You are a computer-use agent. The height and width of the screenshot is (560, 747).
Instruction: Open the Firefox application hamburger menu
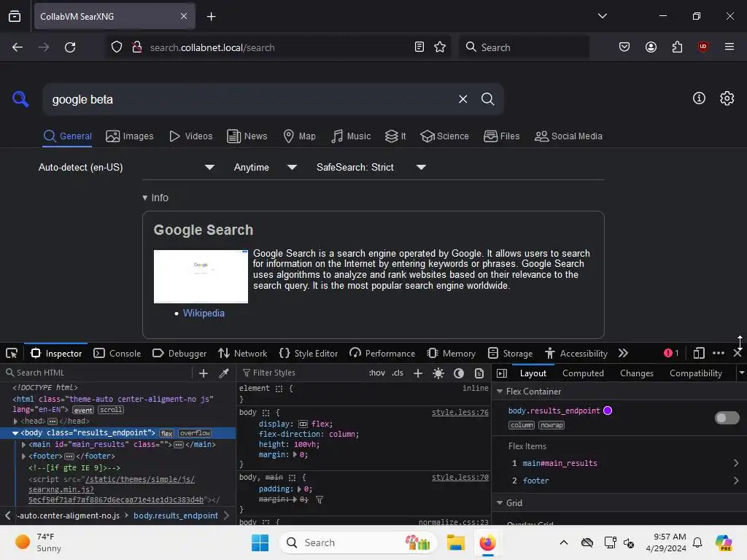click(729, 47)
